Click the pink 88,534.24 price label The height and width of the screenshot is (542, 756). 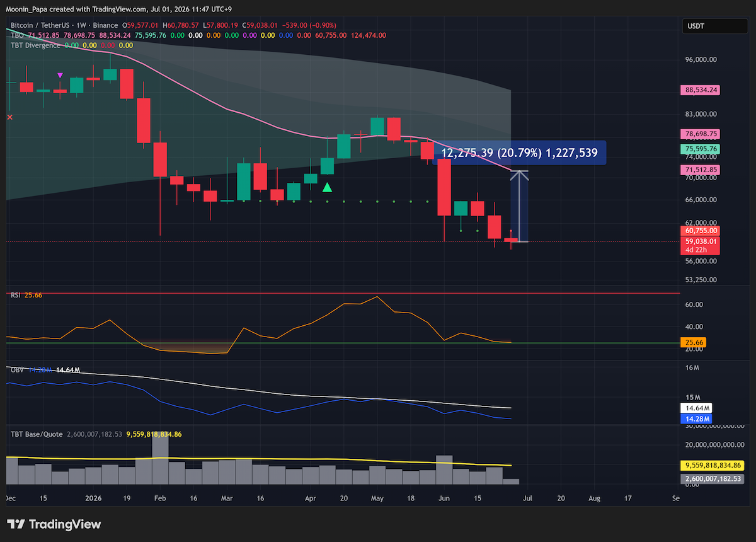701,90
